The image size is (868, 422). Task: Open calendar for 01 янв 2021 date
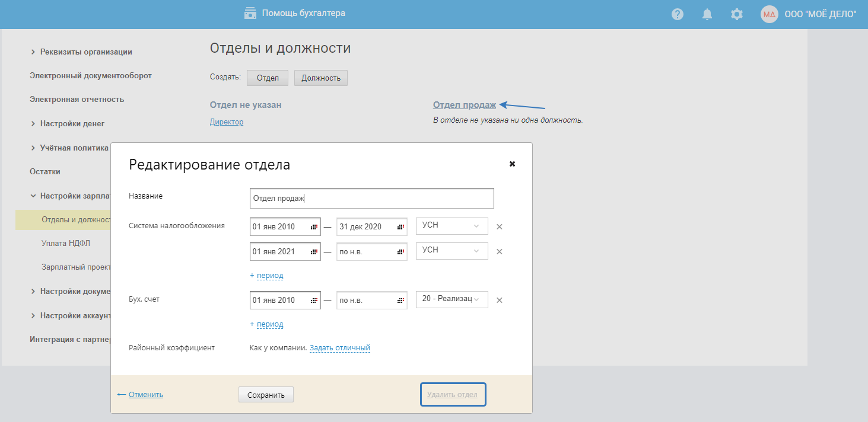[314, 252]
